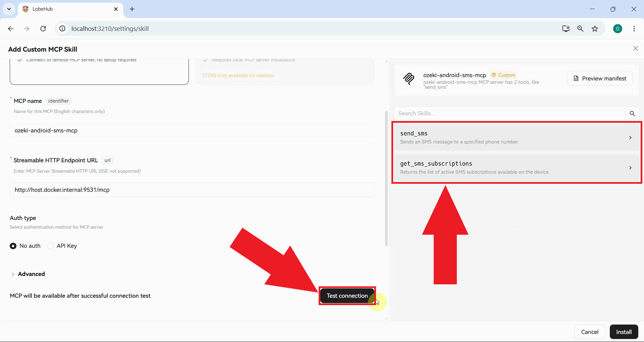Close the Add Custom MCP Skill dialog

[x=636, y=49]
